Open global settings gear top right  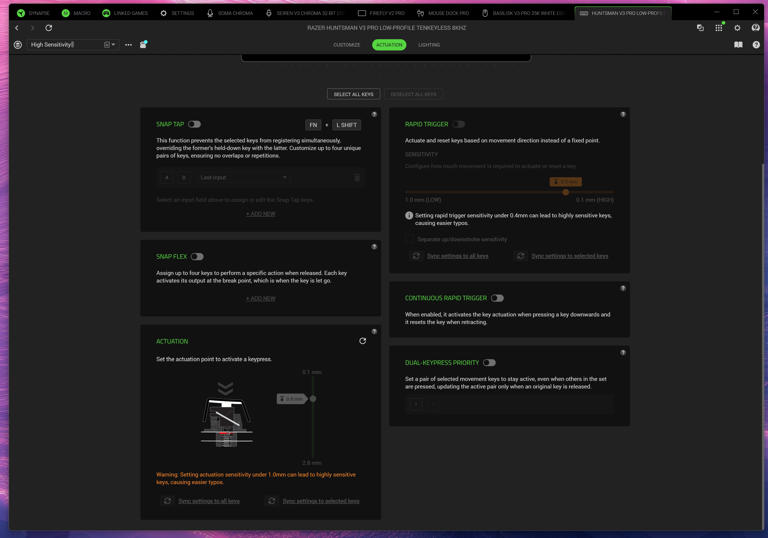(x=737, y=28)
